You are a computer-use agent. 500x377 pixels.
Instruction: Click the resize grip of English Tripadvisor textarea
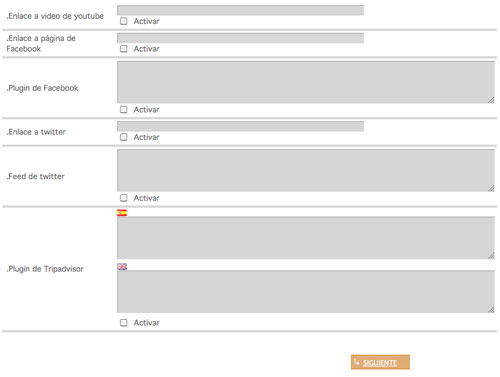tap(491, 309)
